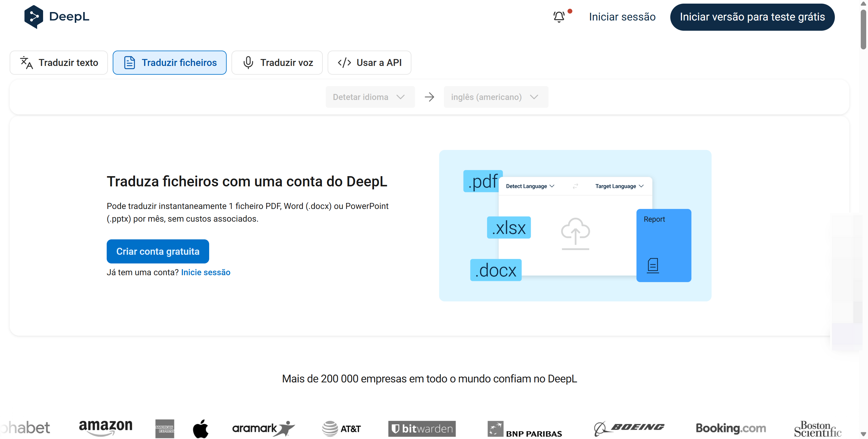Click the Booking.com logo
Screen dimensions: 868x439
[731, 428]
